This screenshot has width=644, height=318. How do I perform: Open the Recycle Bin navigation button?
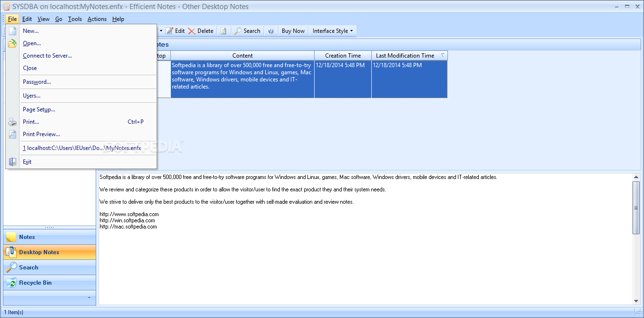pyautogui.click(x=50, y=283)
